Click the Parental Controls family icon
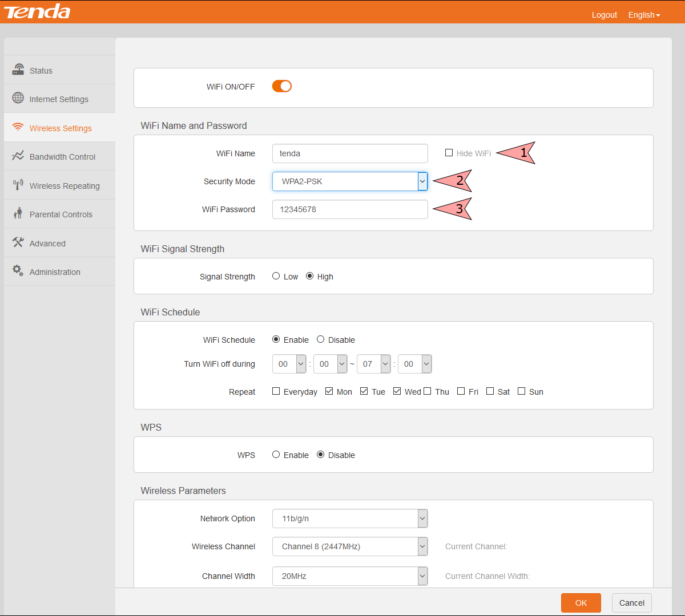Viewport: 685px width, 616px height. coord(18,213)
